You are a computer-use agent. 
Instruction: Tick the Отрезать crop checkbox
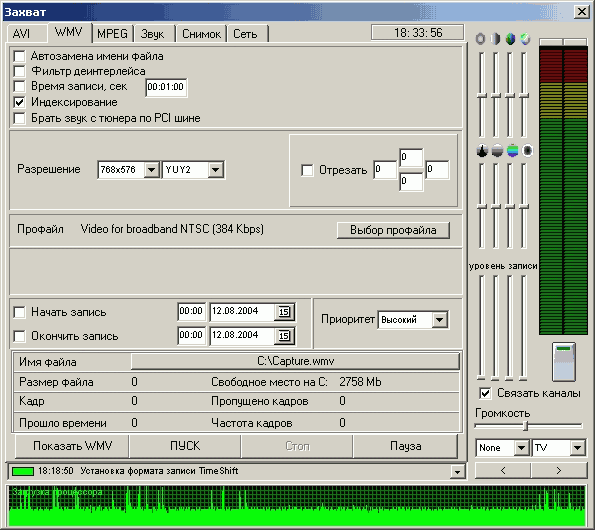tap(307, 170)
